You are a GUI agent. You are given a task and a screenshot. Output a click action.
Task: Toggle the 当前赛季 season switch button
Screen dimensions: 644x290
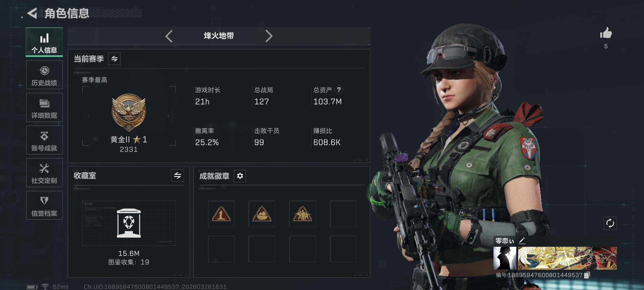pyautogui.click(x=114, y=59)
